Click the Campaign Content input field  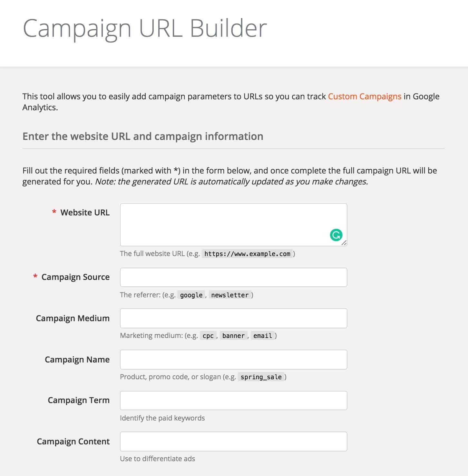click(234, 441)
